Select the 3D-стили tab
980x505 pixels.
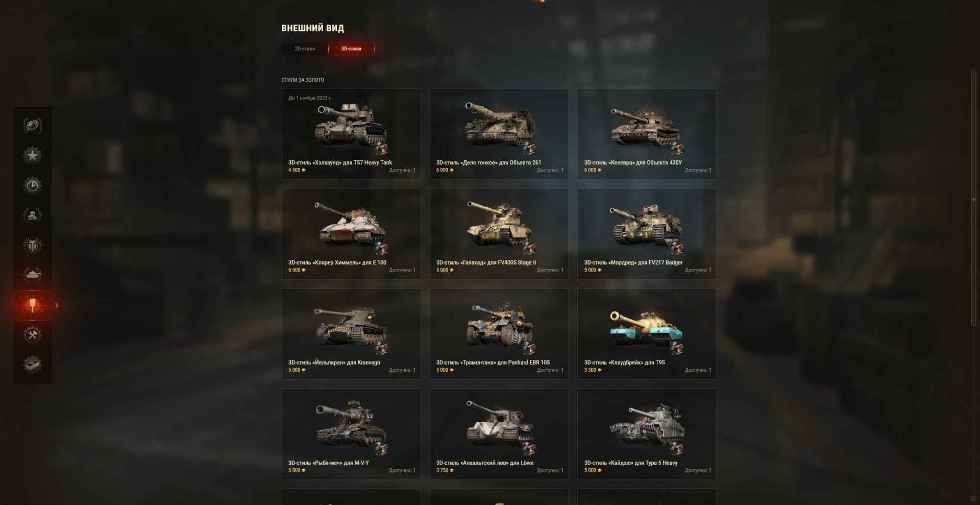(x=351, y=49)
